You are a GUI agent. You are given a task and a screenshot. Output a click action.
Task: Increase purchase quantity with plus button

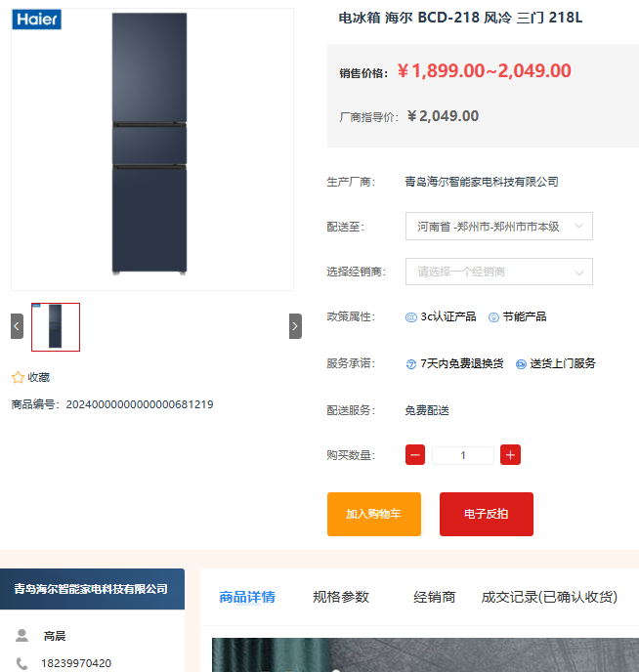coord(510,455)
